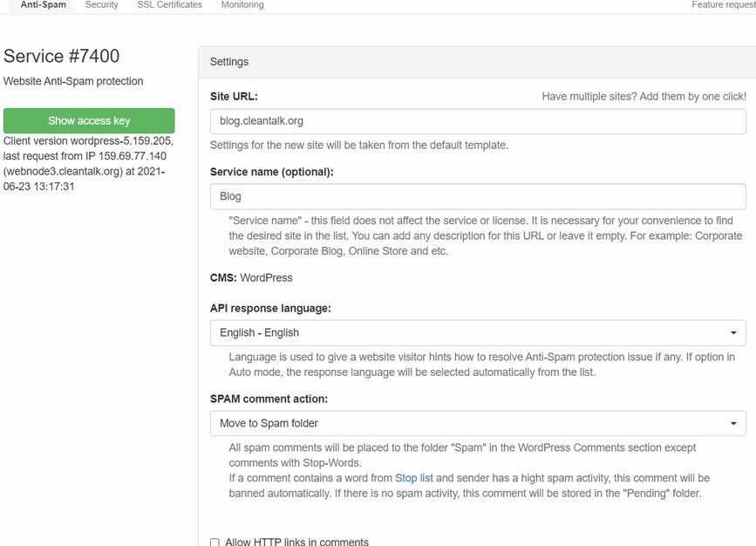Open the Anti-Spam tab
Screen dimensions: 756x546
(x=43, y=5)
